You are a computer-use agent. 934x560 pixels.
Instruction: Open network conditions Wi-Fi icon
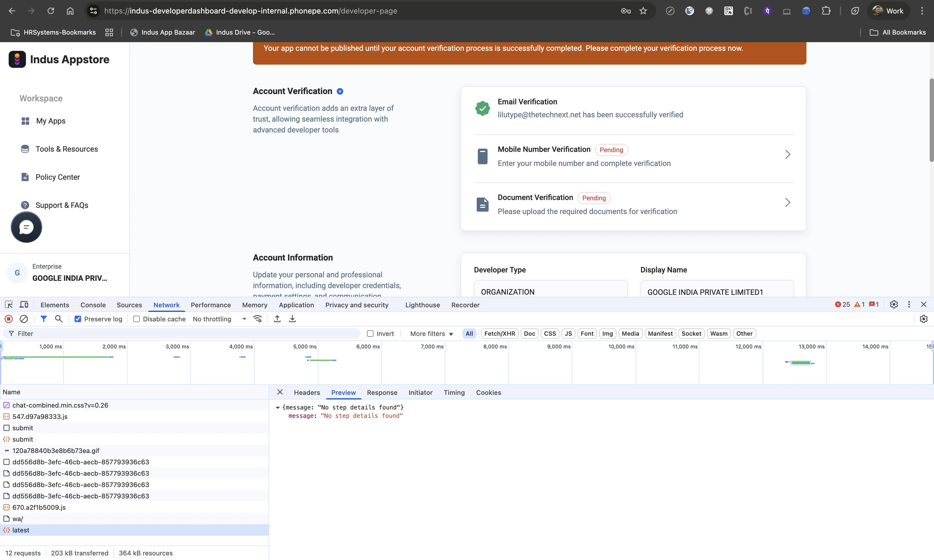pos(258,319)
